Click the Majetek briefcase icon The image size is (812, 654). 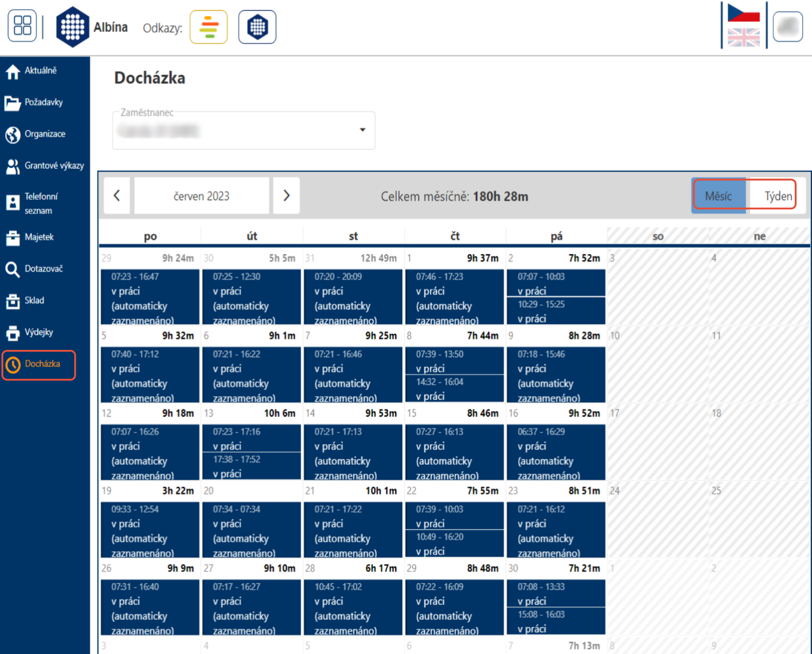pyautogui.click(x=13, y=237)
